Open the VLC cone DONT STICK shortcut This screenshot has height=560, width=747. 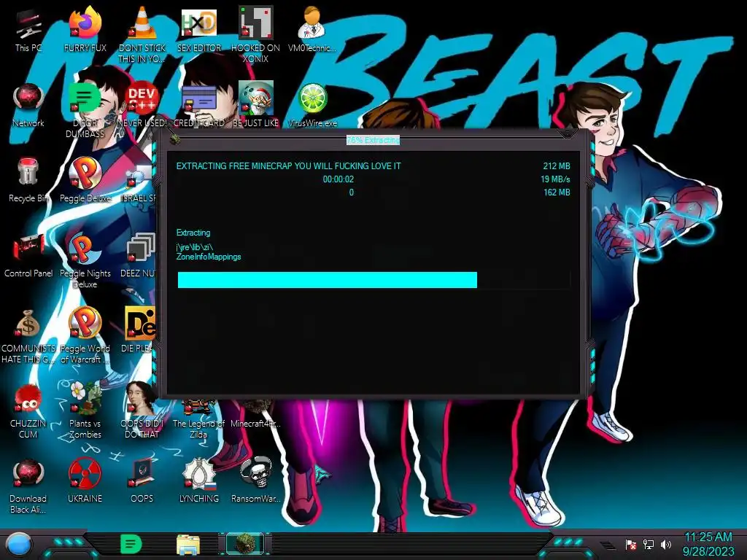point(142,34)
